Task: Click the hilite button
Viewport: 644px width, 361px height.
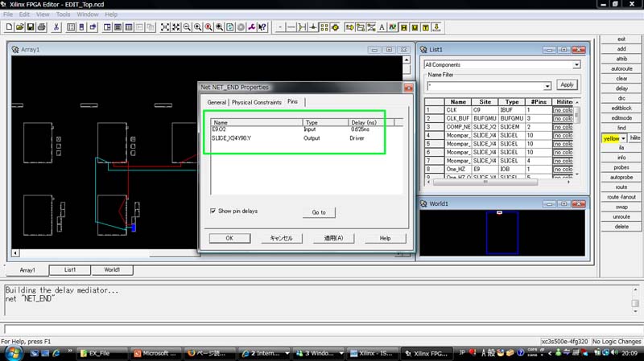Action: coord(635,138)
